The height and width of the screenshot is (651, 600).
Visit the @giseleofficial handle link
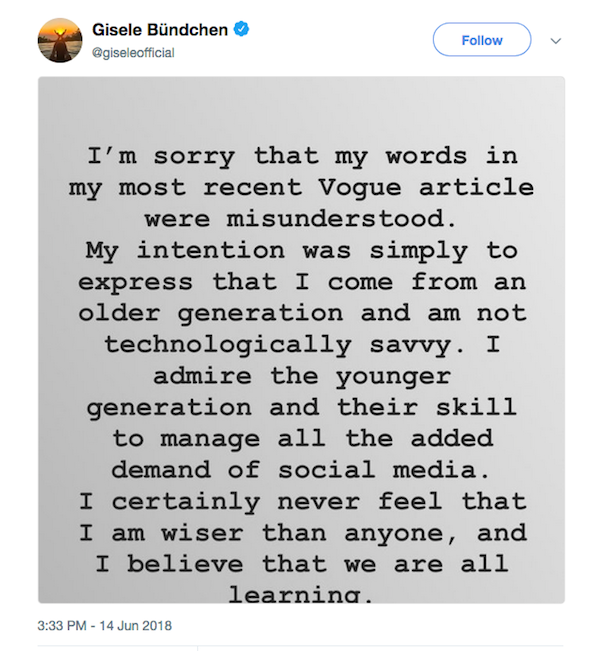click(133, 53)
